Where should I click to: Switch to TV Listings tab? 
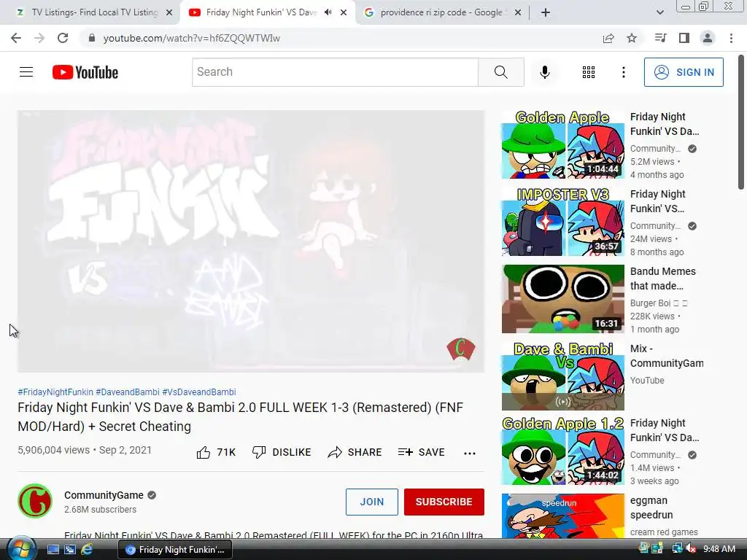point(94,12)
